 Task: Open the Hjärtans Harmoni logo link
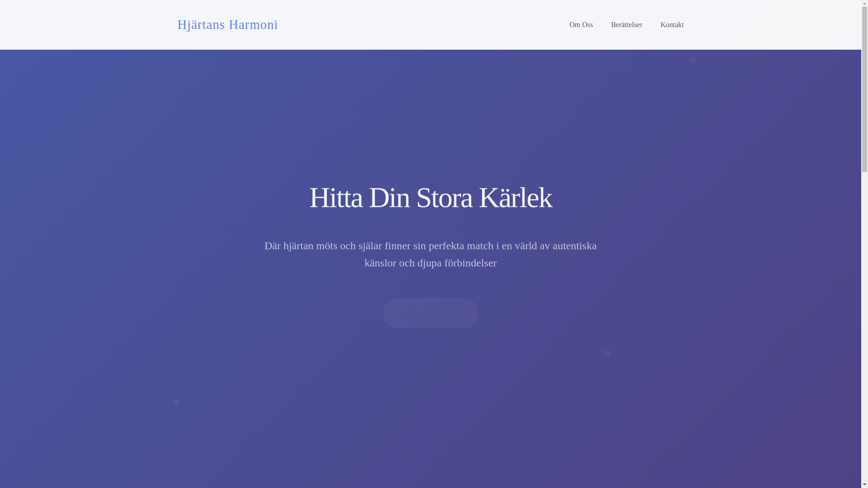(227, 24)
